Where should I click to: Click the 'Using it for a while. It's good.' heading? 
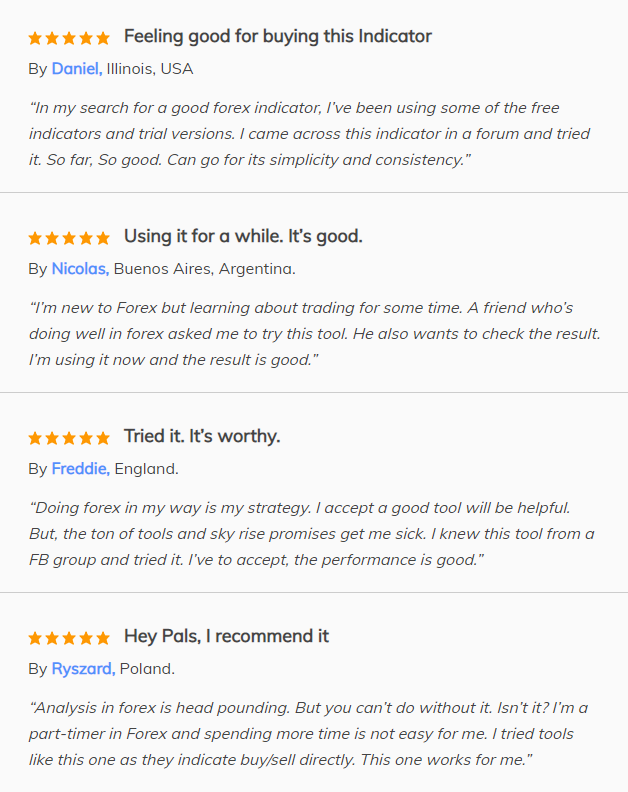coord(243,236)
